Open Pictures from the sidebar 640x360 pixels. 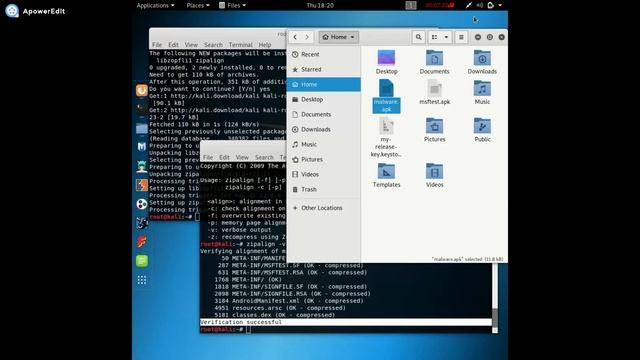tap(324, 160)
